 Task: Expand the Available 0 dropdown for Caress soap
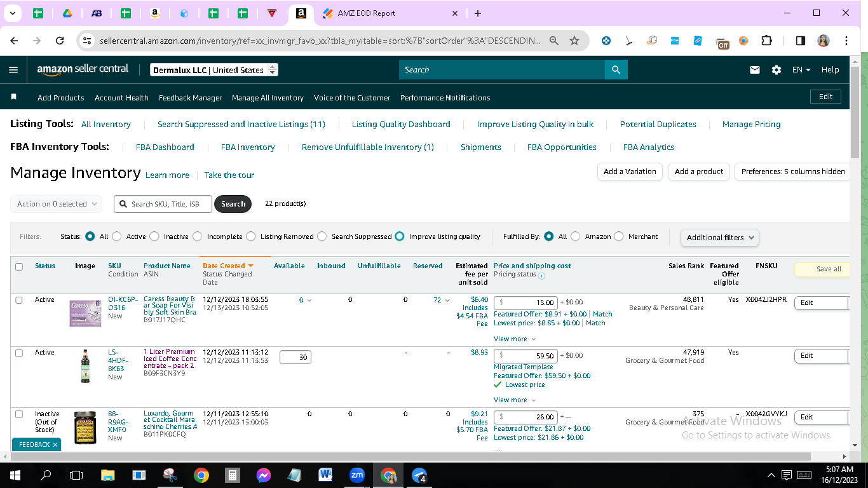(x=309, y=301)
